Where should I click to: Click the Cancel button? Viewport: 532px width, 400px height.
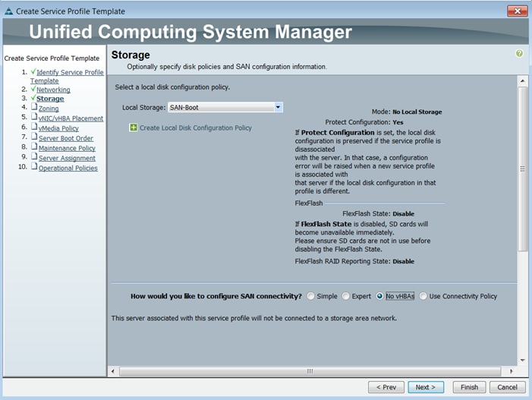507,387
